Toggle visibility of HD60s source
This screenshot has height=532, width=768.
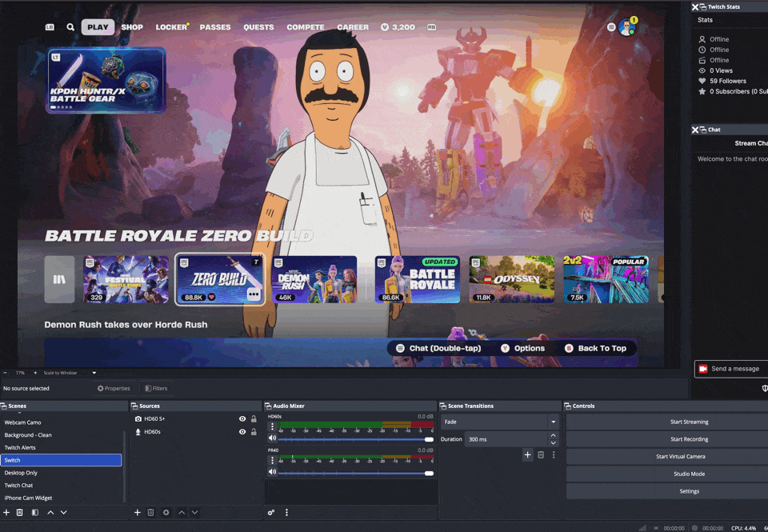coord(242,431)
